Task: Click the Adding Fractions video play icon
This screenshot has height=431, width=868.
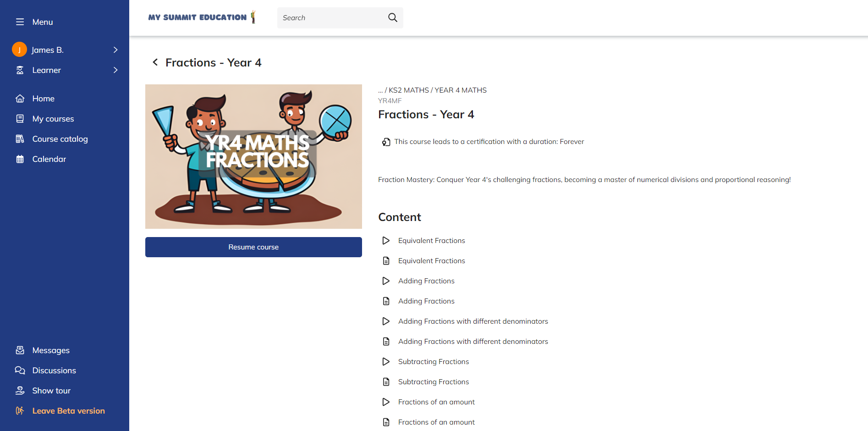Action: [x=386, y=281]
